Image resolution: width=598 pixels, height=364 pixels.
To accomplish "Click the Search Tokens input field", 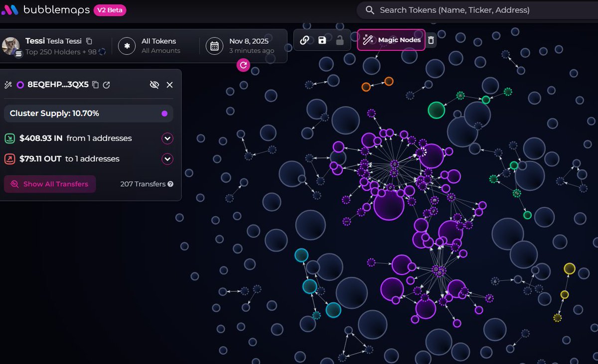I will point(478,10).
